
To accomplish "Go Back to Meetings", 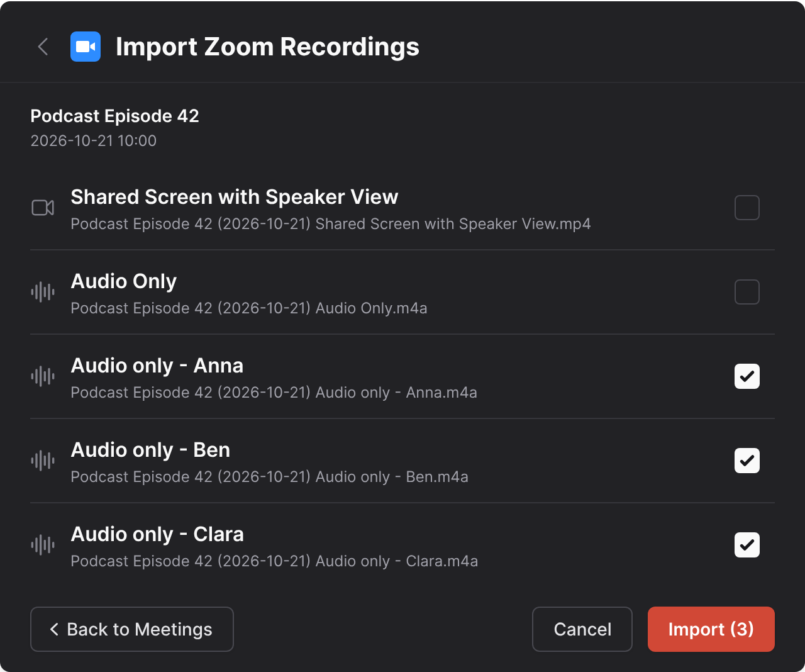I will coord(132,629).
